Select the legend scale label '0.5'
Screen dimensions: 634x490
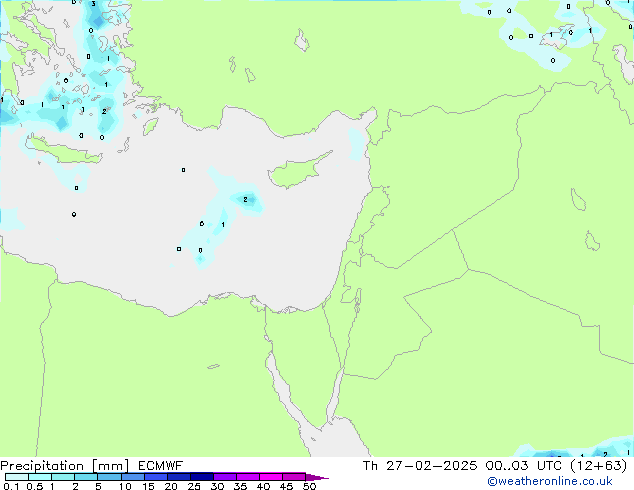coord(35,486)
